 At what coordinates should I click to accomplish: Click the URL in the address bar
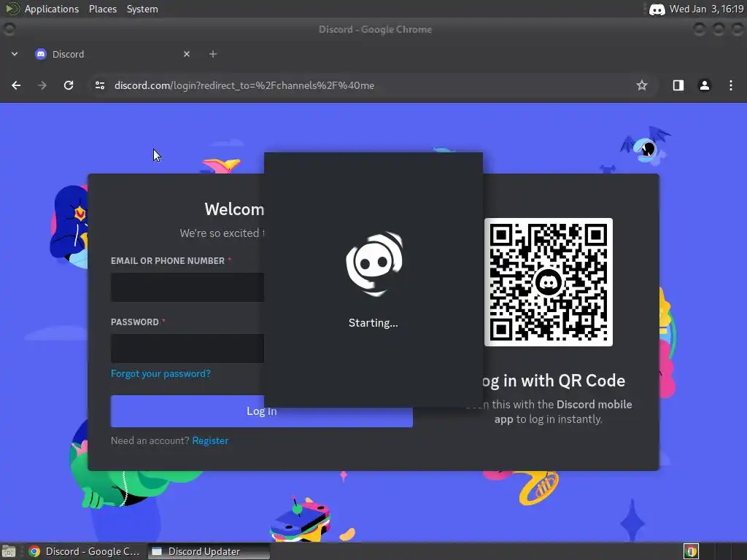click(244, 85)
